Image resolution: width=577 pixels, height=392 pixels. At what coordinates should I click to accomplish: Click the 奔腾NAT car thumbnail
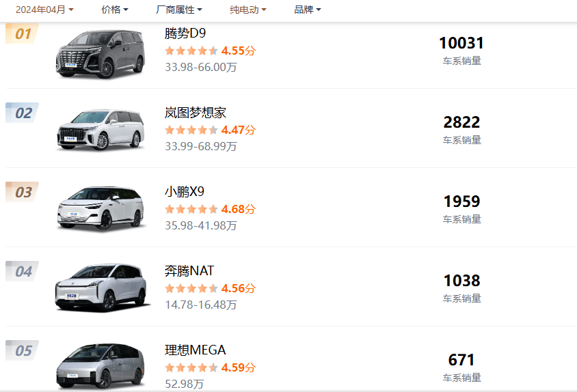pos(102,288)
